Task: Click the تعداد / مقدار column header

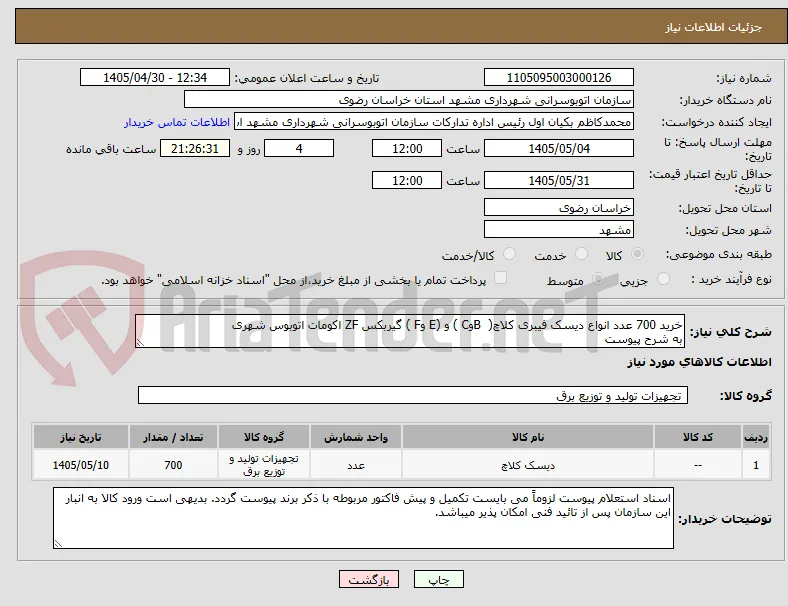Action: pyautogui.click(x=173, y=437)
